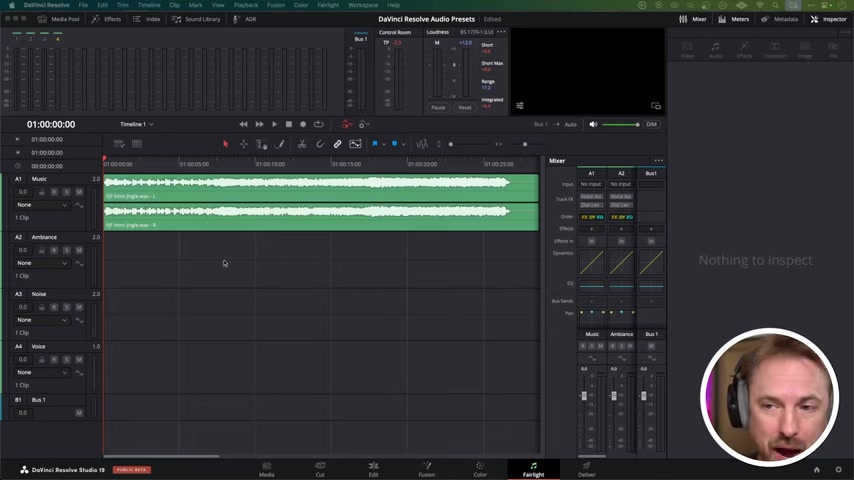Viewport: 854px width, 480px height.
Task: Choose the razor scissors tool
Action: tap(302, 144)
